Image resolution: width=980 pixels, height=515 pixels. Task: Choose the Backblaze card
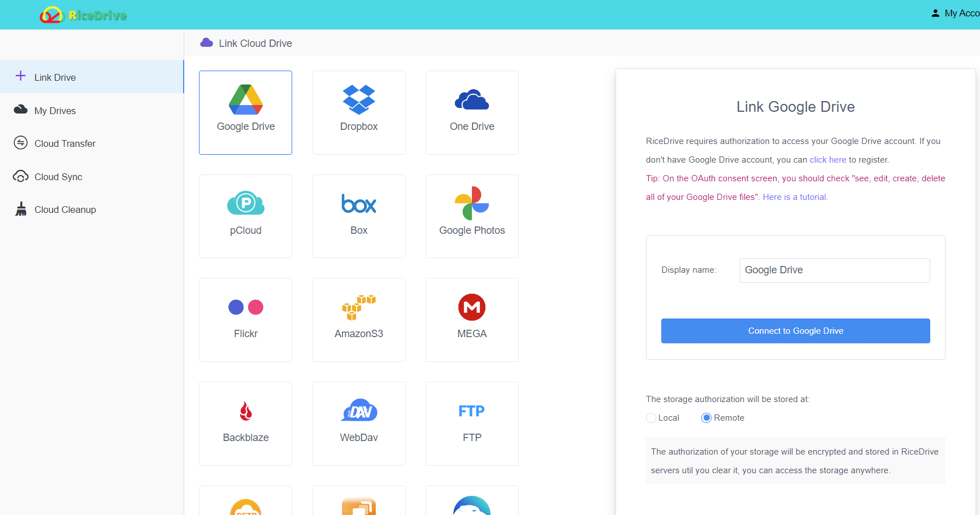click(245, 424)
